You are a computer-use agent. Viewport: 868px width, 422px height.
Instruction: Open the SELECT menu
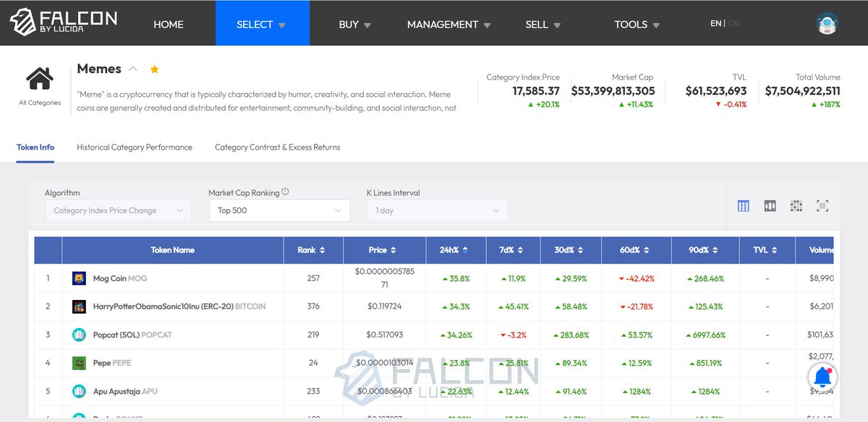(x=263, y=24)
